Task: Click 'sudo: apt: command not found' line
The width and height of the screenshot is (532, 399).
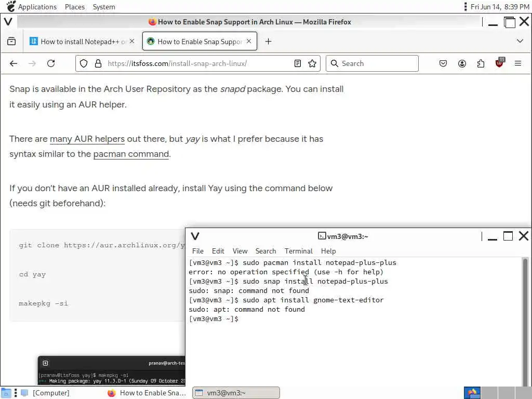Action: [x=247, y=310]
